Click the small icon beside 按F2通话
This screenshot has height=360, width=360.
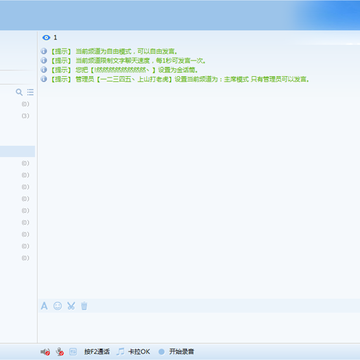click(x=73, y=352)
